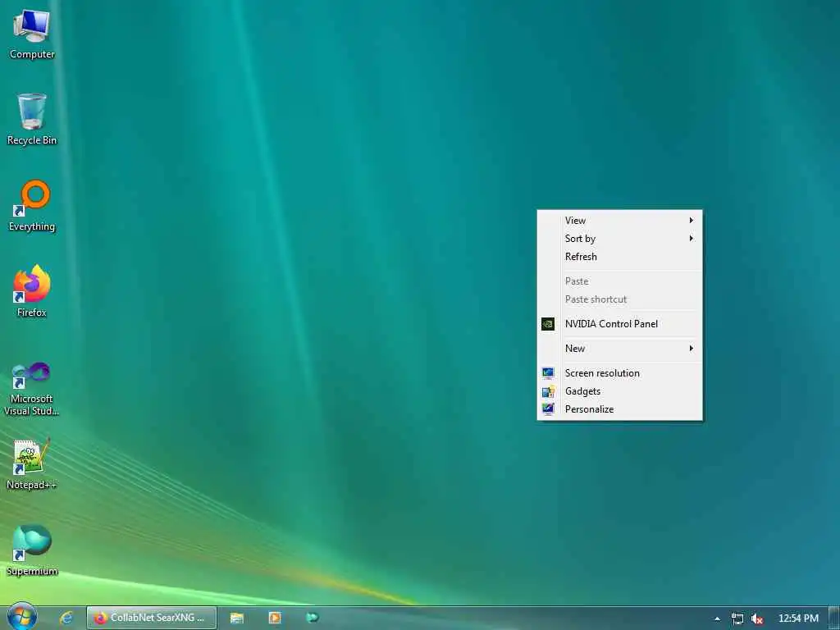The width and height of the screenshot is (840, 630).
Task: Open the Windows Start orb
Action: pyautogui.click(x=22, y=617)
